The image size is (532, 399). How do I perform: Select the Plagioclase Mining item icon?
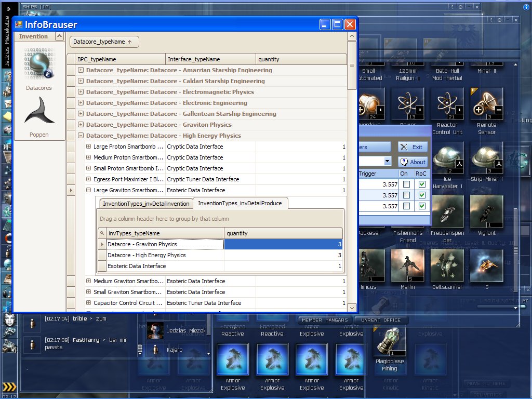[x=390, y=342]
